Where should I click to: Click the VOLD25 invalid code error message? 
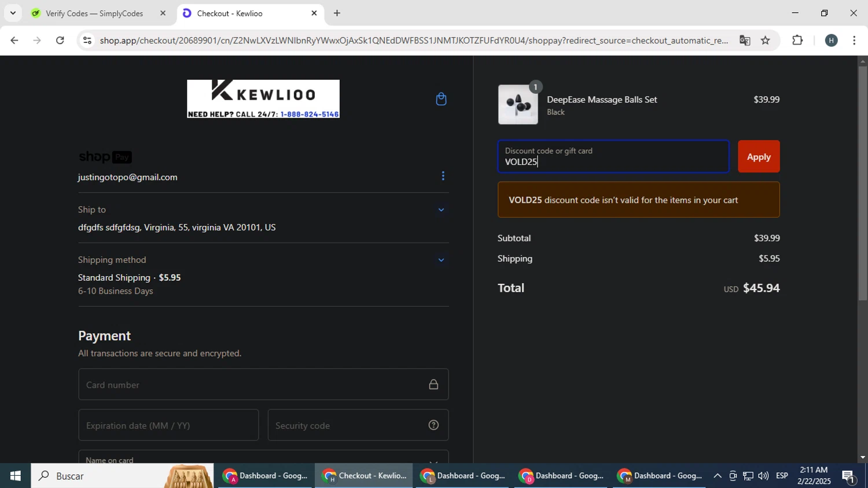tap(639, 200)
